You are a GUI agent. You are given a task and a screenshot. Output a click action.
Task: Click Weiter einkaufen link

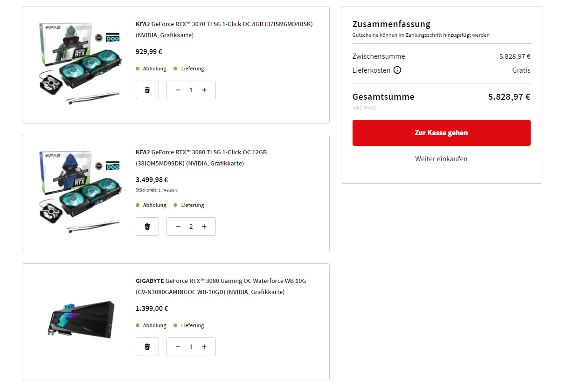pyautogui.click(x=441, y=159)
